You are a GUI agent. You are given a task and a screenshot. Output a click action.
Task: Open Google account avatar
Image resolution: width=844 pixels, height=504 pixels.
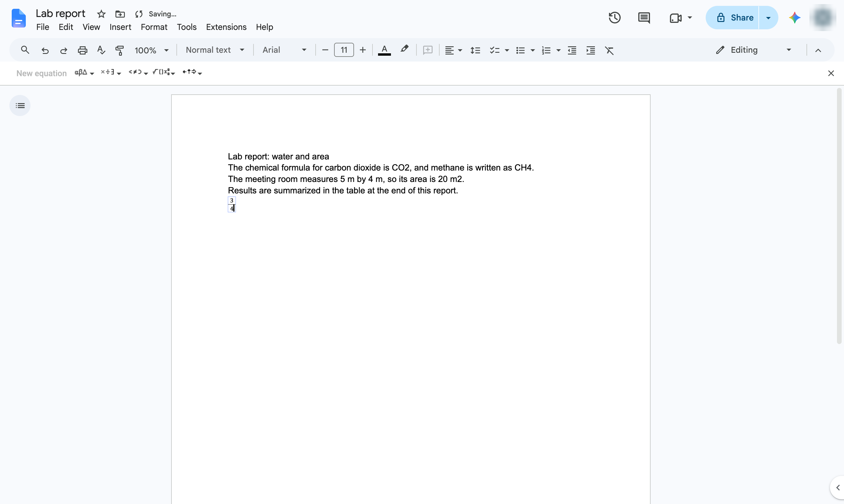823,18
